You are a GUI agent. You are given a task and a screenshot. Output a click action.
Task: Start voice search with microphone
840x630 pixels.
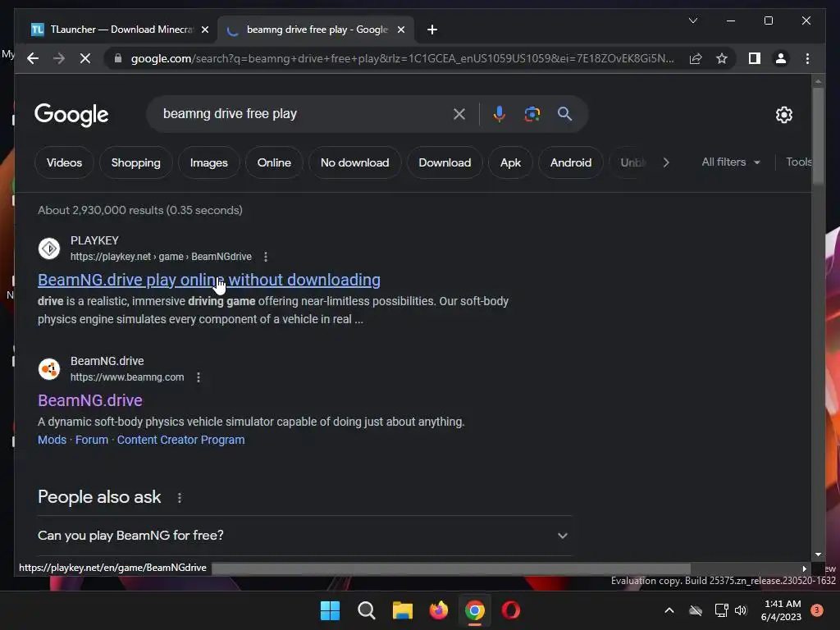point(500,114)
